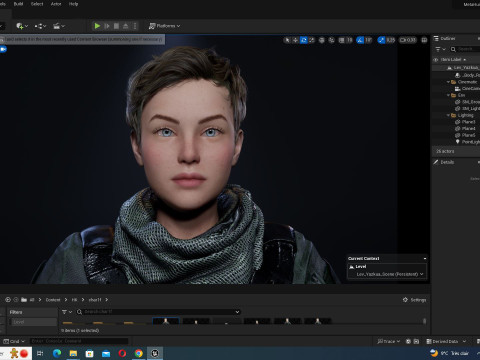The width and height of the screenshot is (480, 360).
Task: Select Plane3 in the Outliner
Action: [456, 122]
